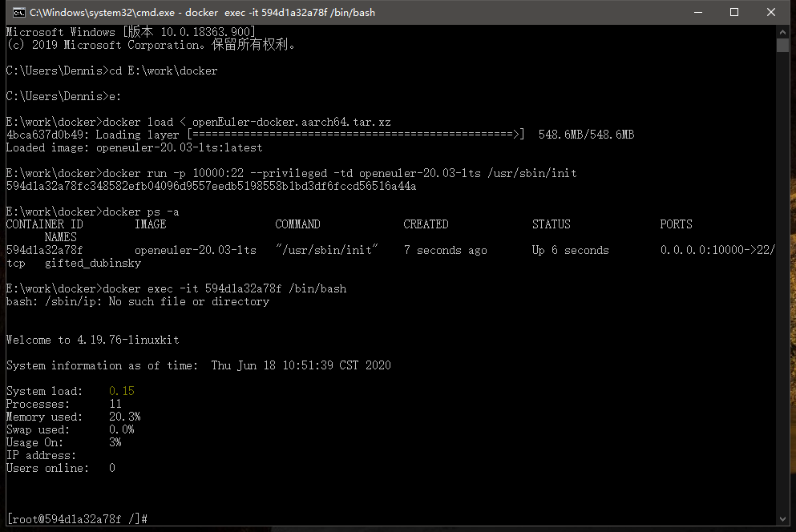Click the gifted_dubinsky container name

pos(93,263)
